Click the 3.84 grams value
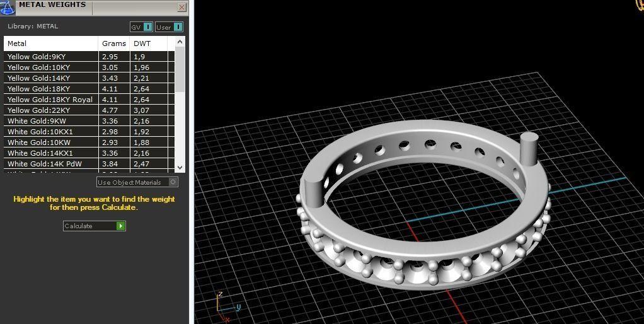The image size is (644, 324). click(110, 163)
